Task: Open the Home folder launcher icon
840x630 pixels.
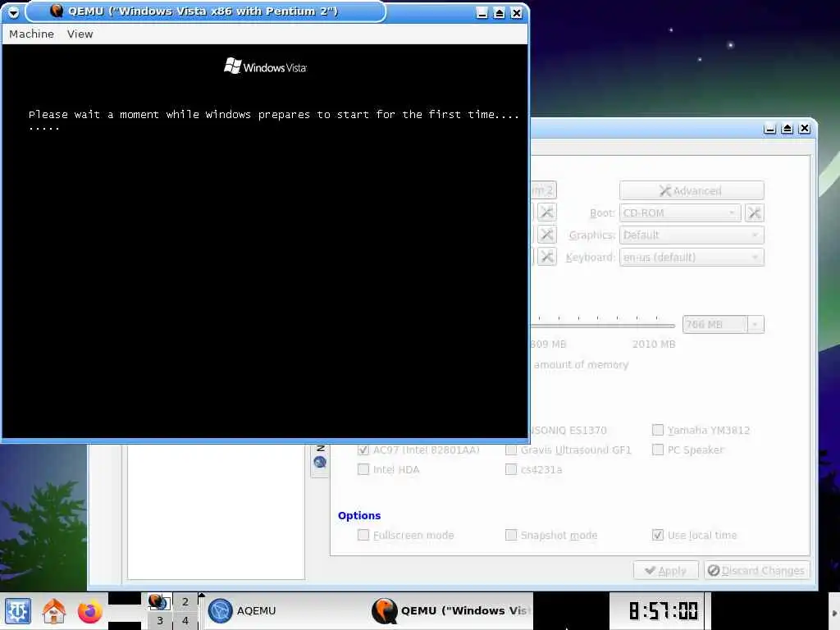Action: (53, 610)
